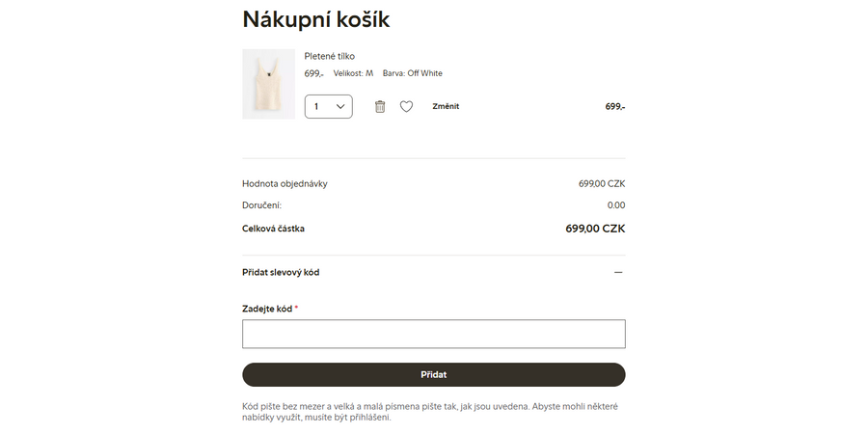868x434 pixels.
Task: Click the bold total "699,00 CZK" amount
Action: point(595,229)
